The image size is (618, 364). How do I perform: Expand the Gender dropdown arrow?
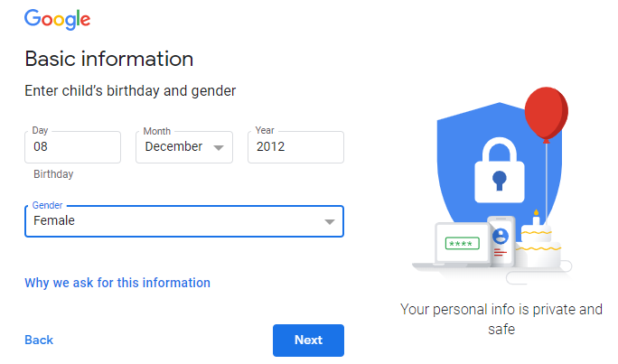[x=330, y=222]
